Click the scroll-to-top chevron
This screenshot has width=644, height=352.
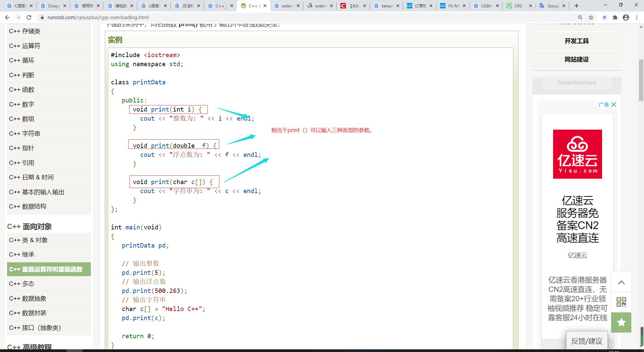click(x=621, y=282)
